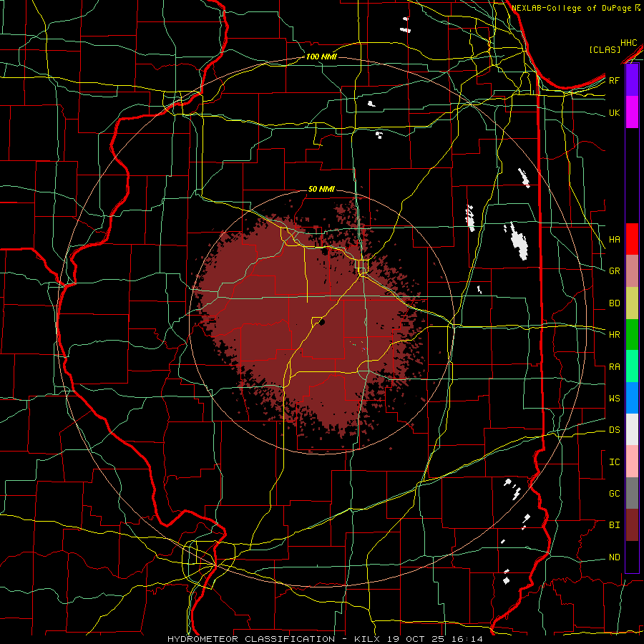644x644 pixels.
Task: Click the 'NEXLAB-College of DuPage' credit text
Action: [572, 8]
